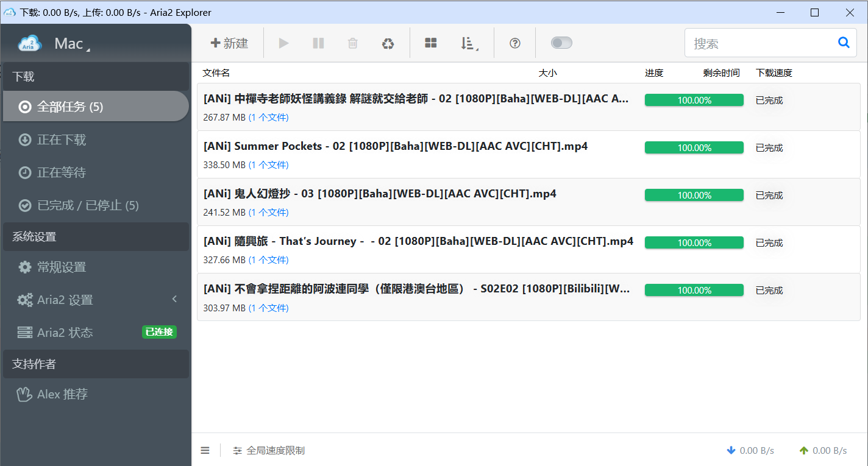Click the recycle clear-finished-tasks icon
868x466 pixels.
coord(388,43)
